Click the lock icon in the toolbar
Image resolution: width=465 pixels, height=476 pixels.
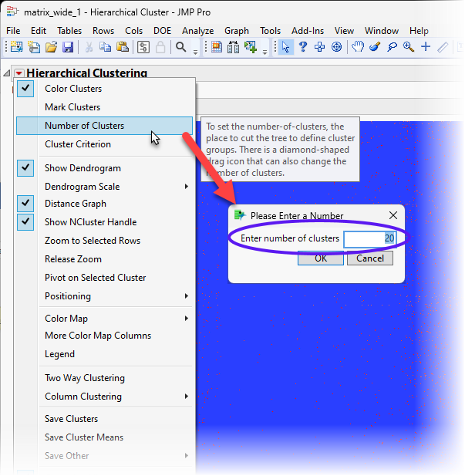(160, 47)
